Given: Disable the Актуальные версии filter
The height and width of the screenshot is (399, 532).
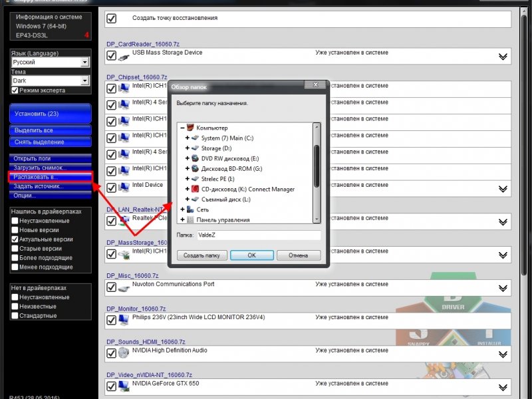Looking at the screenshot, I should 15,239.
